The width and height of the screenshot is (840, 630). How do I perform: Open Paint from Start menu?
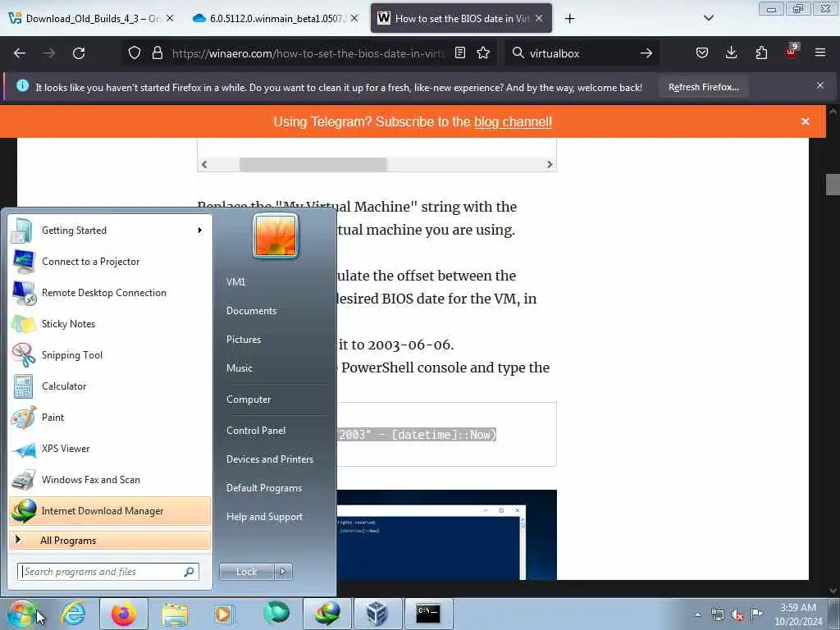(109, 417)
